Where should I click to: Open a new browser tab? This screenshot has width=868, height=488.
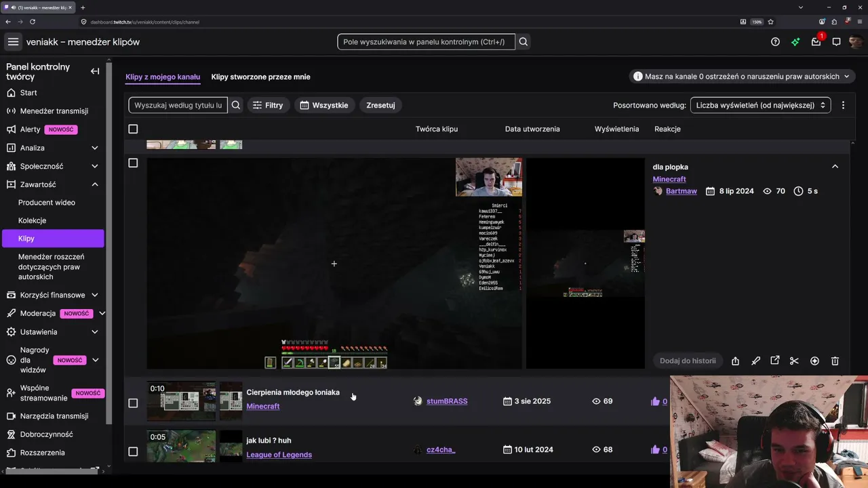click(83, 7)
